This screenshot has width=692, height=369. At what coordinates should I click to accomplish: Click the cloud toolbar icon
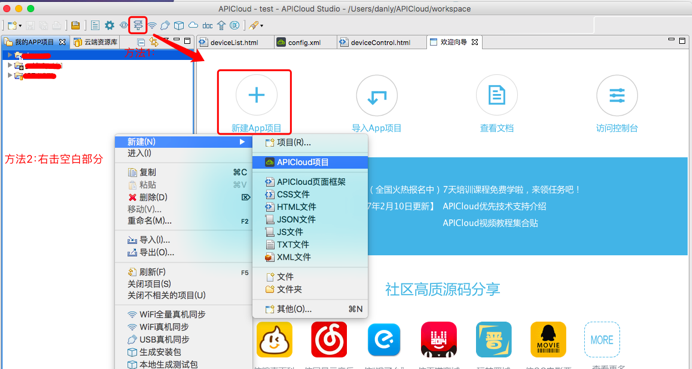pos(193,26)
